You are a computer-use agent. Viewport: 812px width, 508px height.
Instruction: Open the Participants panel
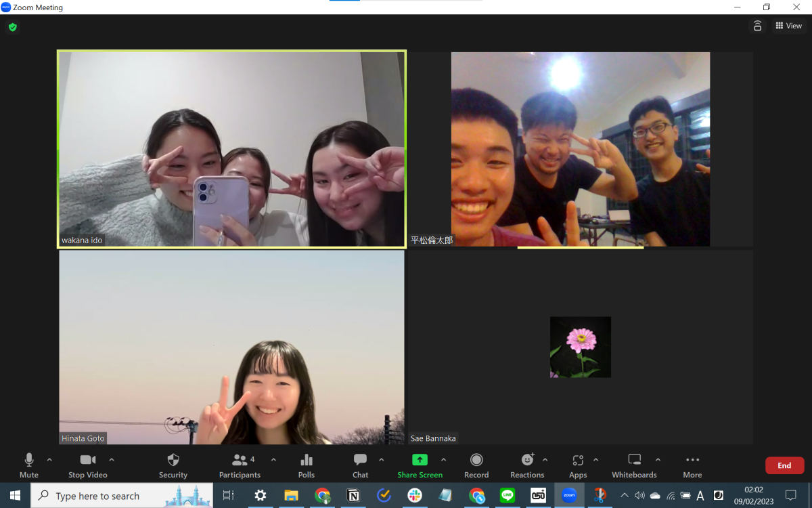tap(240, 465)
